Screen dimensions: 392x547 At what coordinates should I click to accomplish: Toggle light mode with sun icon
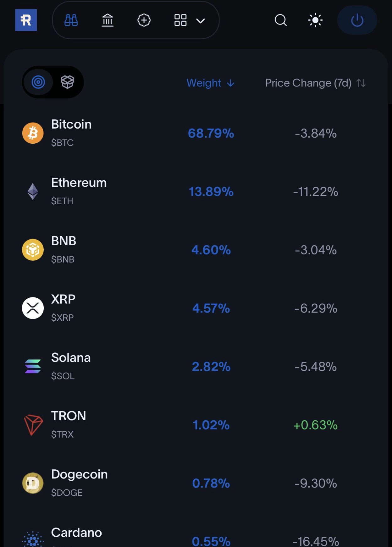click(x=315, y=20)
